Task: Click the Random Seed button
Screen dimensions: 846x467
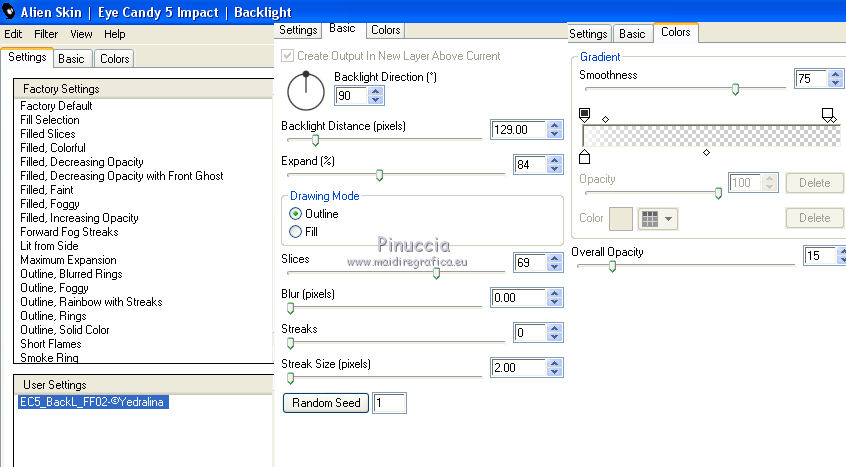Action: [326, 403]
